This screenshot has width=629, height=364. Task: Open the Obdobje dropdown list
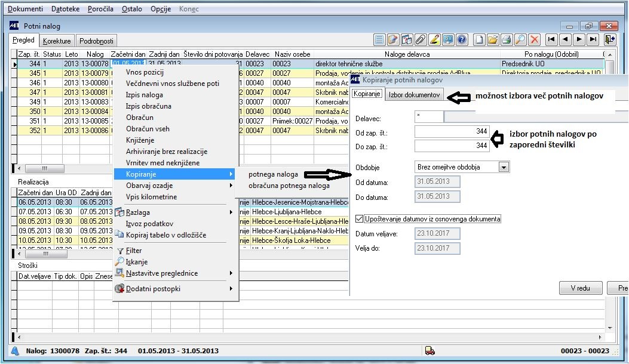click(504, 167)
